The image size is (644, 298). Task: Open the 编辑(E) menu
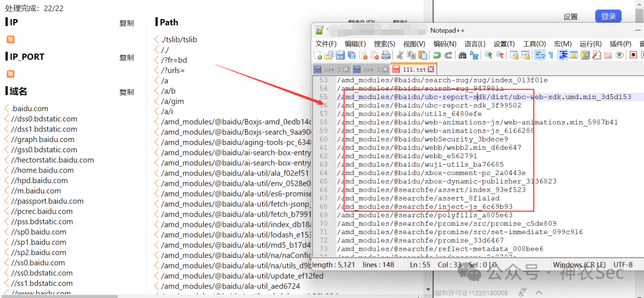[355, 44]
